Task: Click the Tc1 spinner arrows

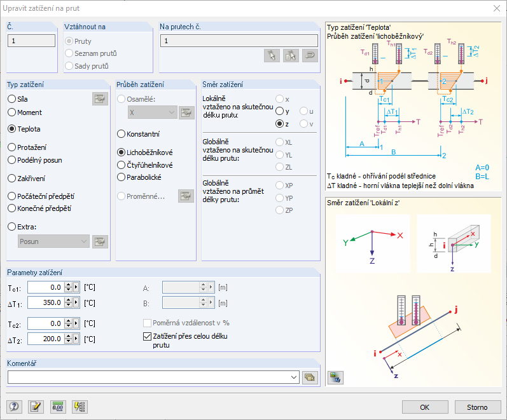Action: click(68, 287)
